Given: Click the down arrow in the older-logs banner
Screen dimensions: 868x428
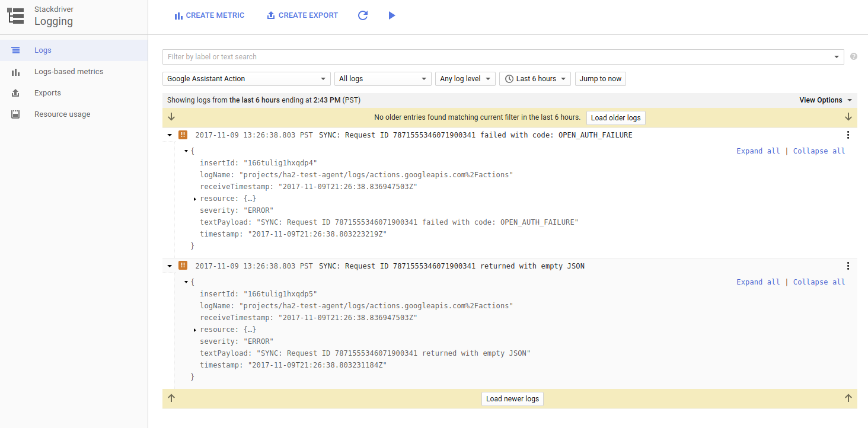Looking at the screenshot, I should [x=171, y=117].
